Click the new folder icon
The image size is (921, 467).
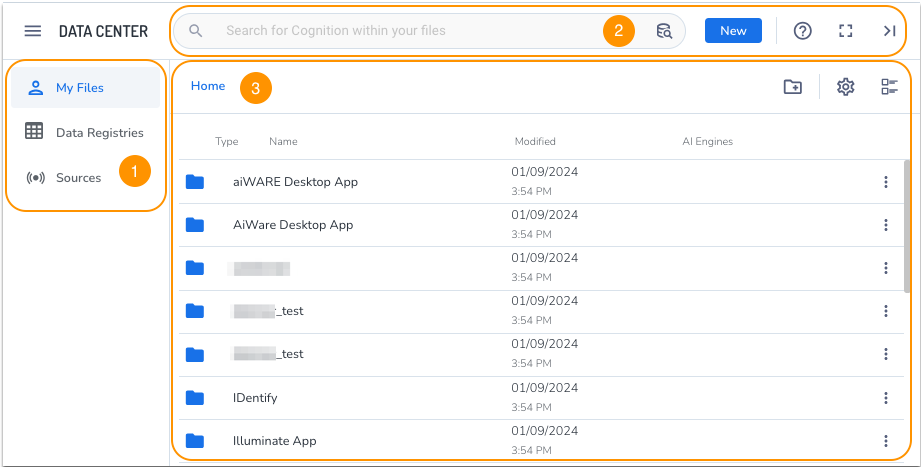[x=793, y=87]
